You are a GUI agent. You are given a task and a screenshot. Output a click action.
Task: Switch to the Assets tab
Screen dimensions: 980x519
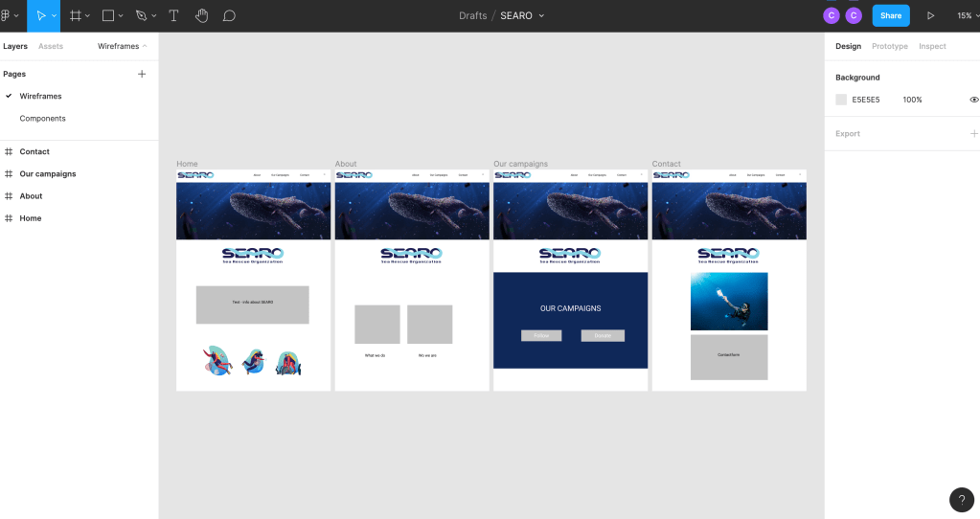[51, 46]
